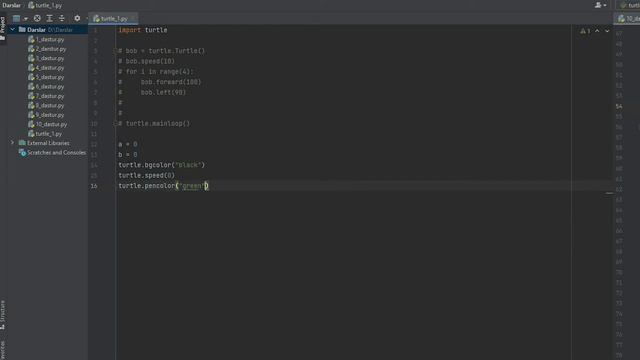Open the Structure side tool window tab
Screen dimensions: 640x360
coord(2,315)
